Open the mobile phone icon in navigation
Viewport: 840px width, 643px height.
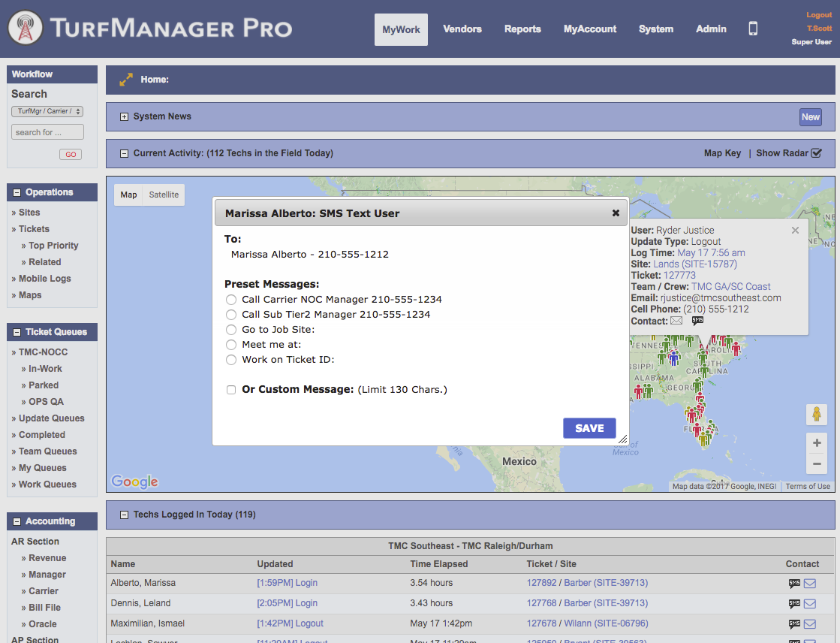tap(753, 29)
